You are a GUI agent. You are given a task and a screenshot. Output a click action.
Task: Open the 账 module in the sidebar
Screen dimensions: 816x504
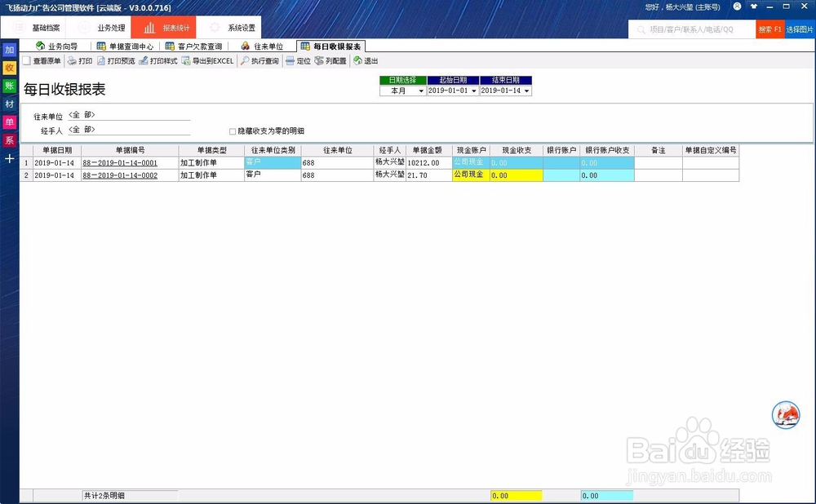click(x=9, y=86)
